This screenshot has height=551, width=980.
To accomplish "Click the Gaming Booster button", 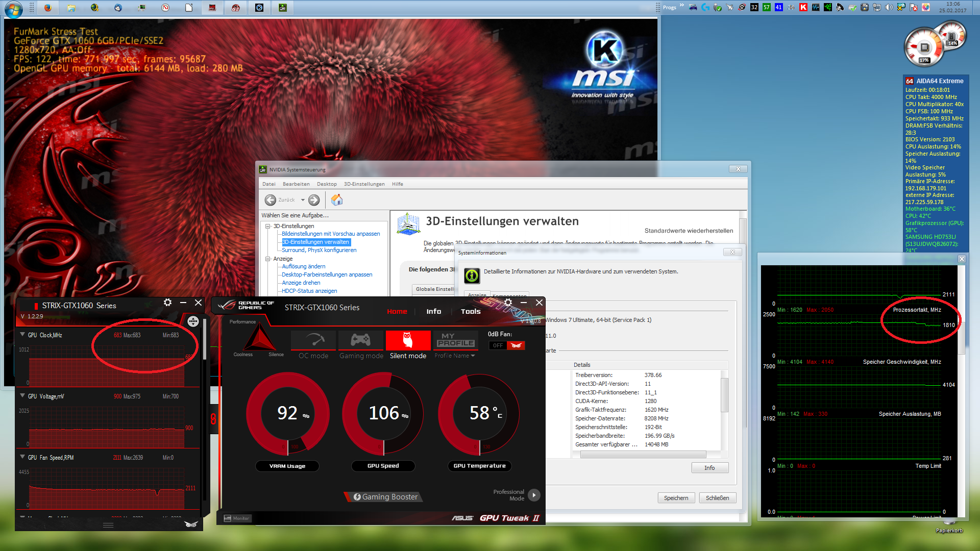I will click(385, 497).
